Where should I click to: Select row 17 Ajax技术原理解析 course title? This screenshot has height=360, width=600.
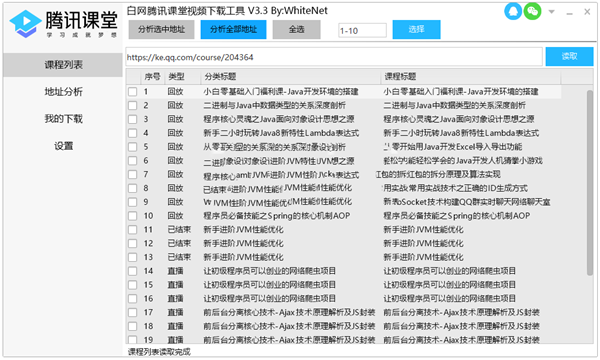coord(461,313)
